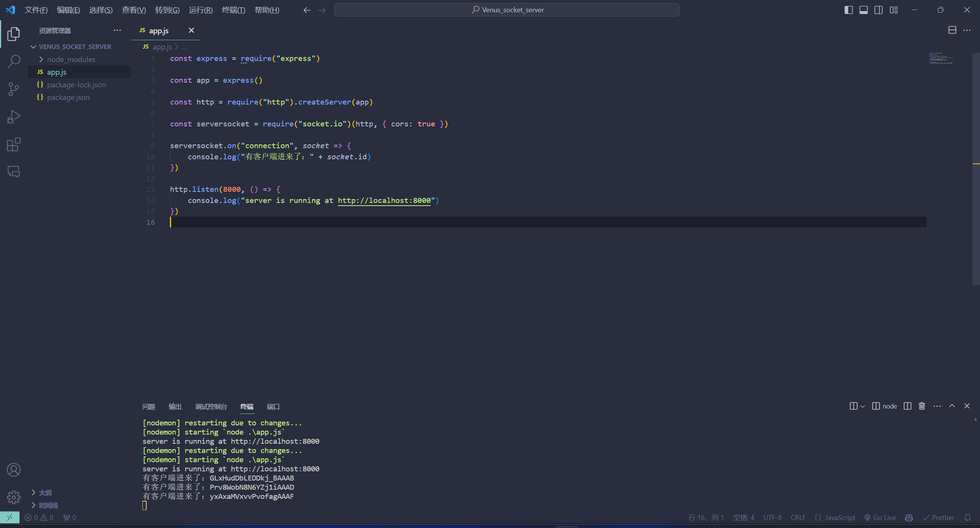This screenshot has height=528, width=980.
Task: Toggle the primary side bar visibility
Action: [848, 10]
